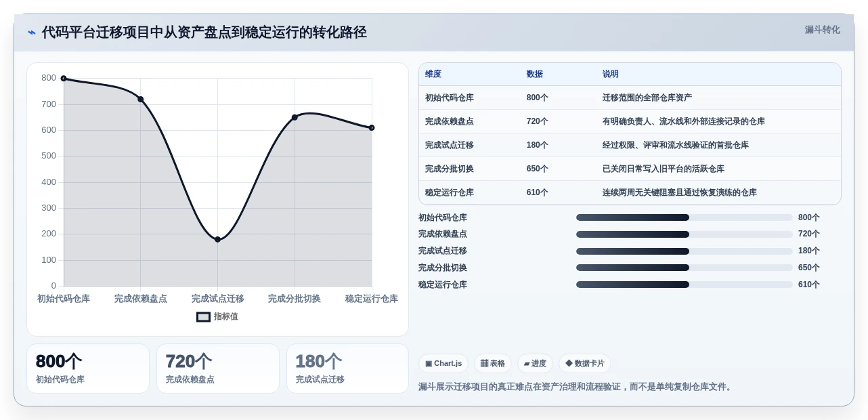This screenshot has width=868, height=420.
Task: Toggle the 指标值 legend swatch
Action: click(203, 316)
